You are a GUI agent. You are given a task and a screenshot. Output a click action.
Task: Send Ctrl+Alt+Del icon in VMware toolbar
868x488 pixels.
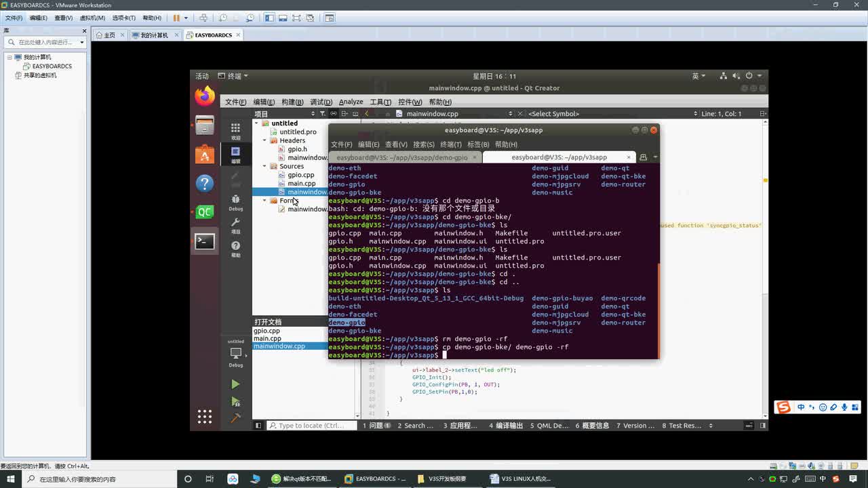(204, 18)
